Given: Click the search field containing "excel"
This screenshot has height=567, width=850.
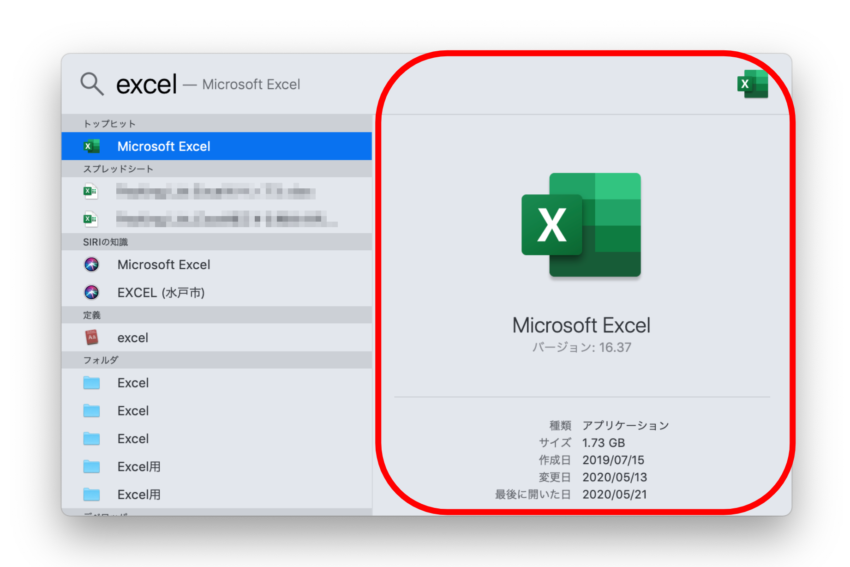Looking at the screenshot, I should [146, 84].
